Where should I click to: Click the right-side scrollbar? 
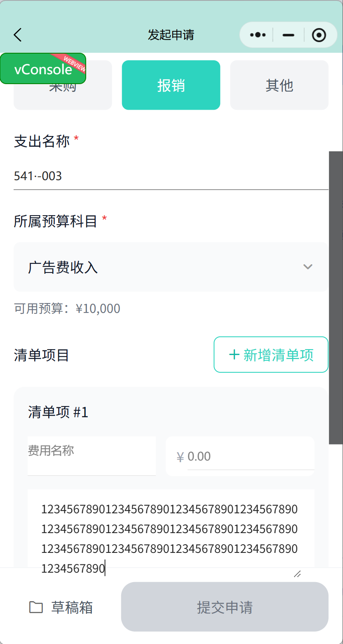click(x=336, y=297)
